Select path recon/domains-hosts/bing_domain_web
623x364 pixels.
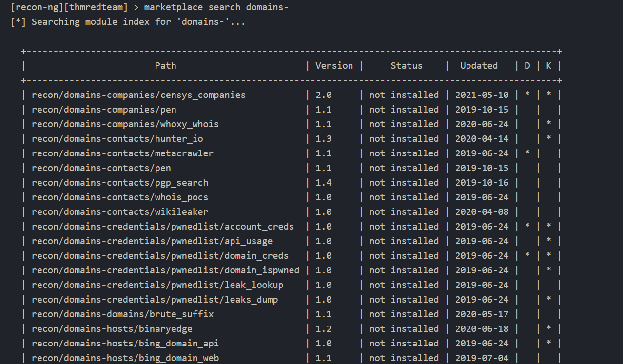click(x=125, y=358)
